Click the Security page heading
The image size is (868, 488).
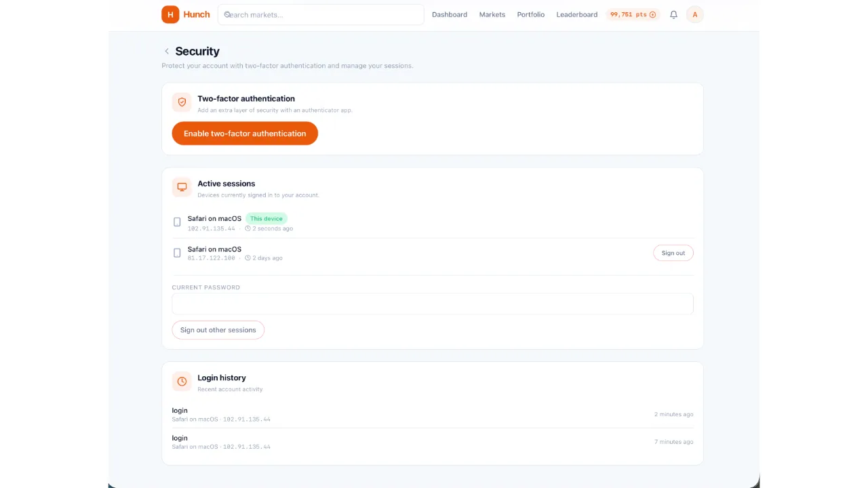pyautogui.click(x=197, y=52)
